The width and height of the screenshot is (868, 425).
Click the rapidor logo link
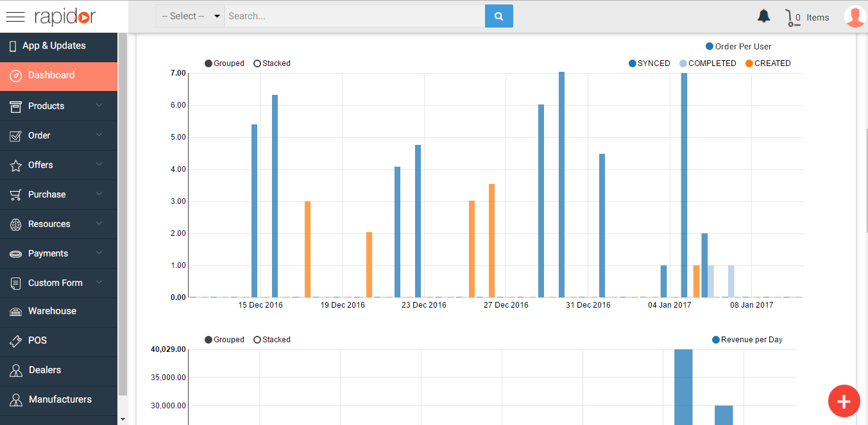click(65, 17)
